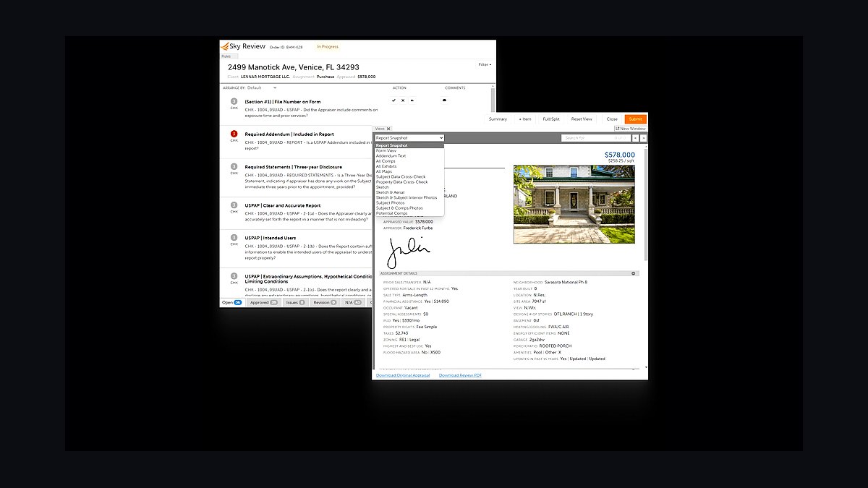This screenshot has height=488, width=868.
Task: Choose Addendum Text from the list
Action: pos(409,155)
